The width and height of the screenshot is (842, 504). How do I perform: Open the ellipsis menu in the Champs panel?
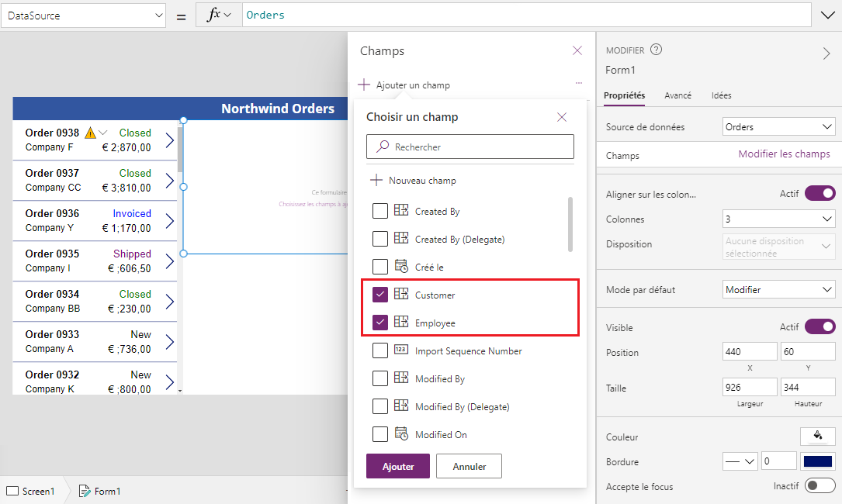pyautogui.click(x=579, y=83)
